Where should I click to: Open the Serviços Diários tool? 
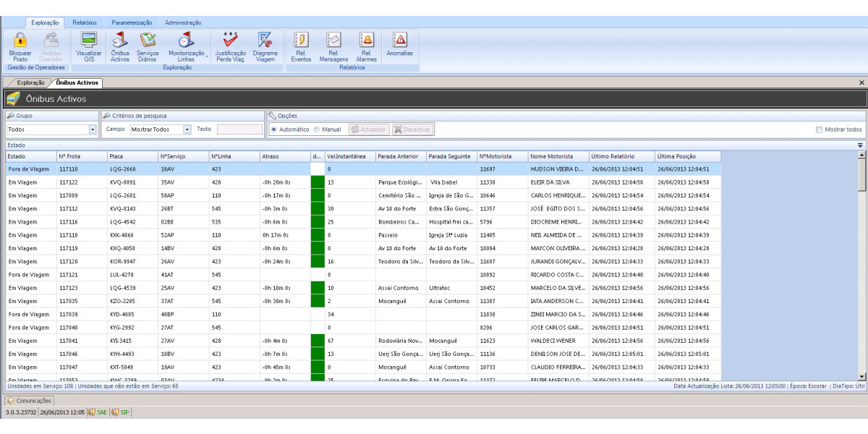click(x=148, y=41)
